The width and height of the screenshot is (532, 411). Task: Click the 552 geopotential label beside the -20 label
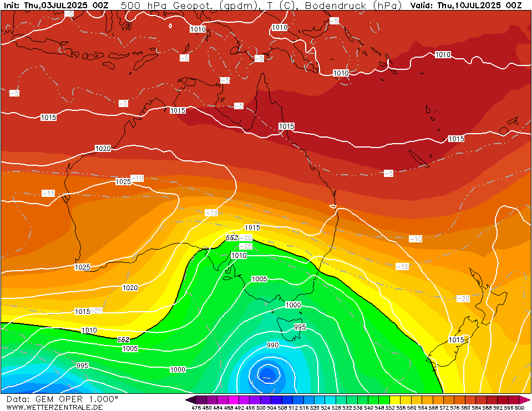(x=232, y=238)
